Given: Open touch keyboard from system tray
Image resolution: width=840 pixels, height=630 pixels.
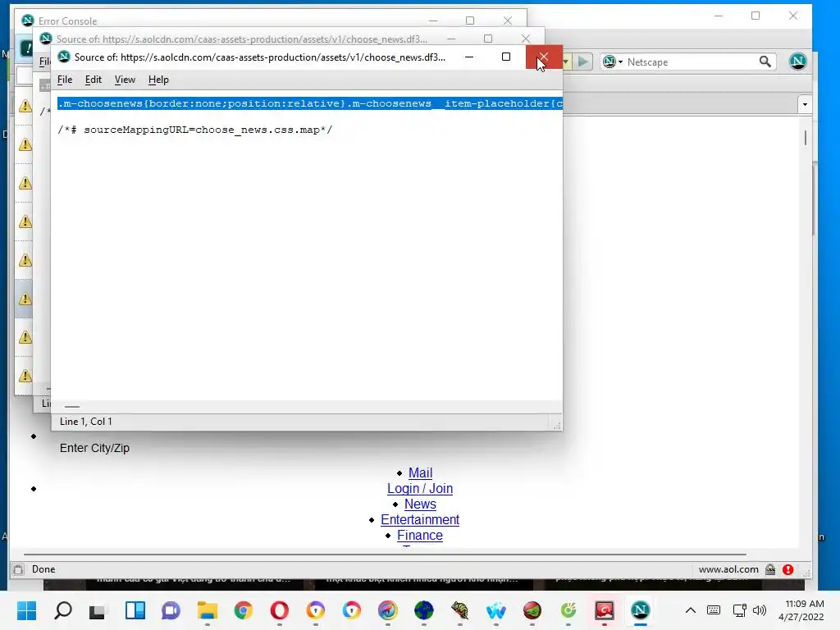Looking at the screenshot, I should 714,610.
